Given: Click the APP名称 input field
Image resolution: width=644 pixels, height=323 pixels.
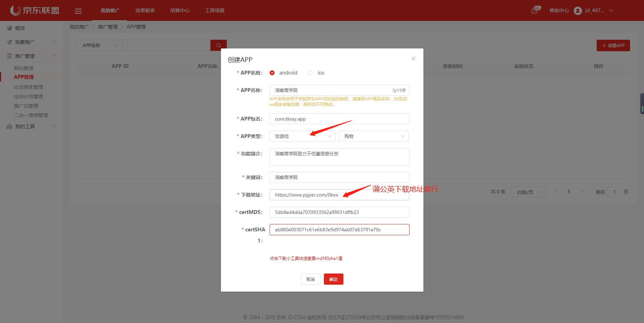Looking at the screenshot, I should 339,90.
